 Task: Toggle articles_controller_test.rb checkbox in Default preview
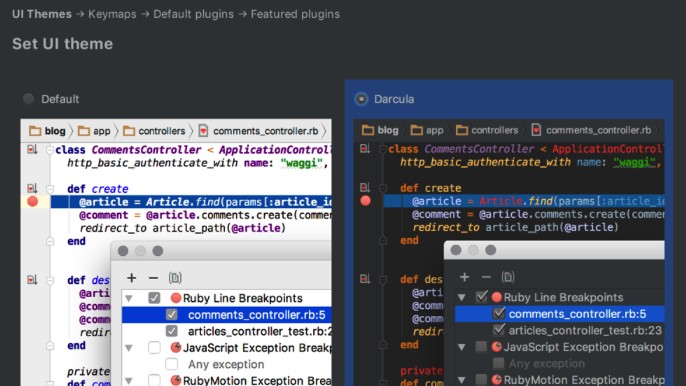(x=172, y=331)
